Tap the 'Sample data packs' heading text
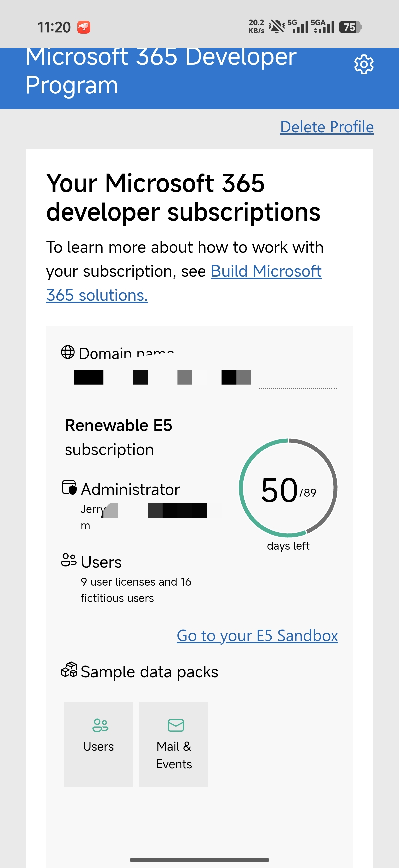This screenshot has width=399, height=868. [150, 672]
